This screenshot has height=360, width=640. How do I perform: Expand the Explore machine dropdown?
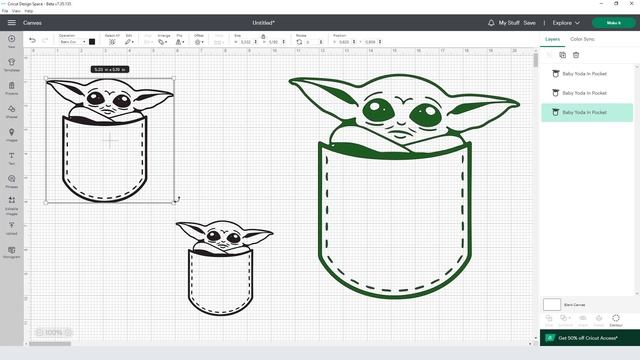pos(566,23)
